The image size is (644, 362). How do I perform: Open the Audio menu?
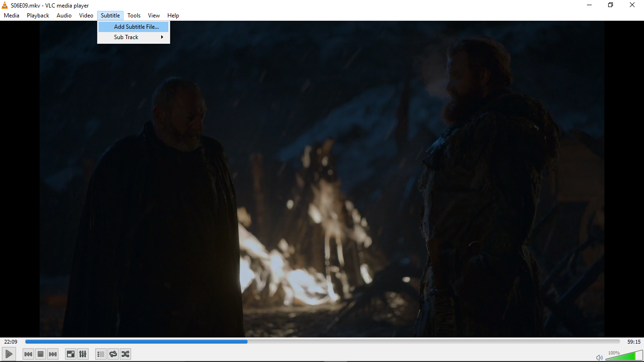click(x=64, y=16)
